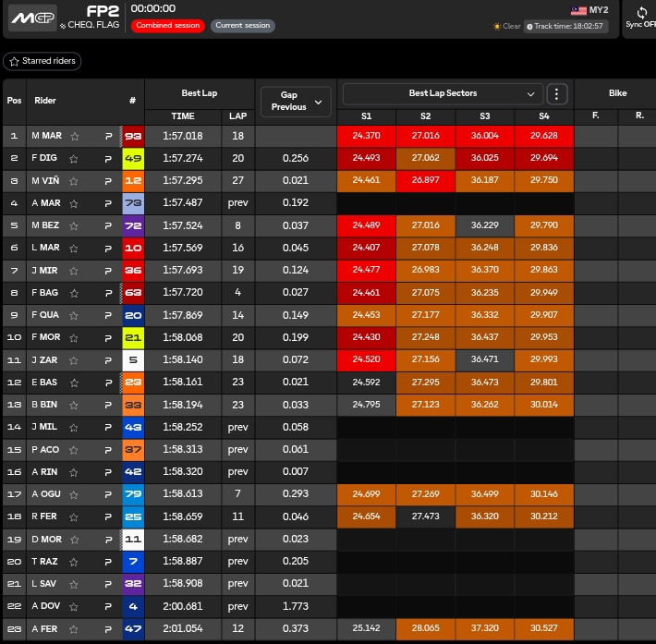
Task: Click the clear weather sun icon
Action: [497, 27]
